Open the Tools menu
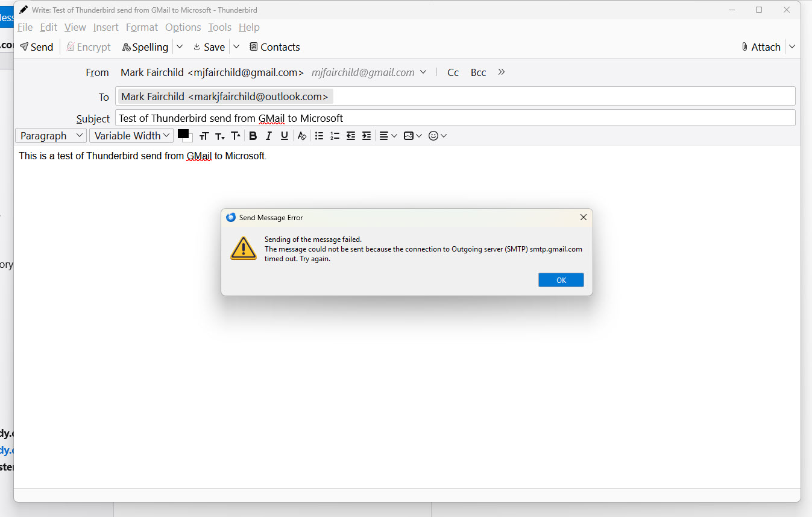The height and width of the screenshot is (517, 812). 219,27
